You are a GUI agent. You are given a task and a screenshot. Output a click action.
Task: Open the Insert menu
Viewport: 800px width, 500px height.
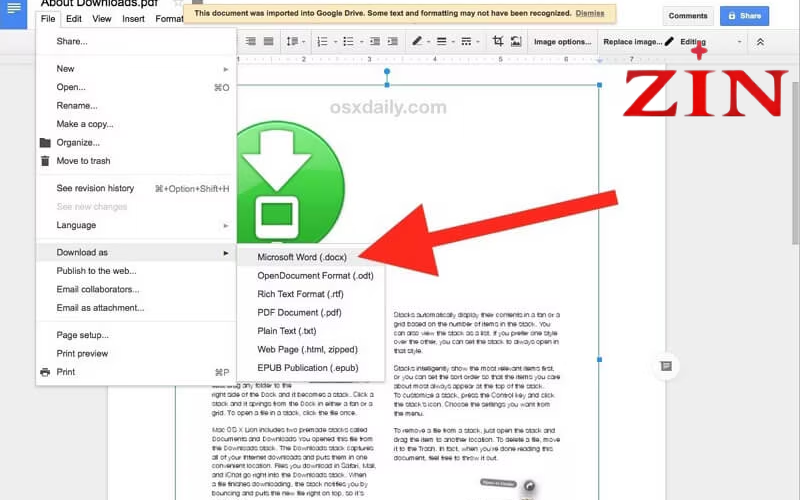[133, 19]
